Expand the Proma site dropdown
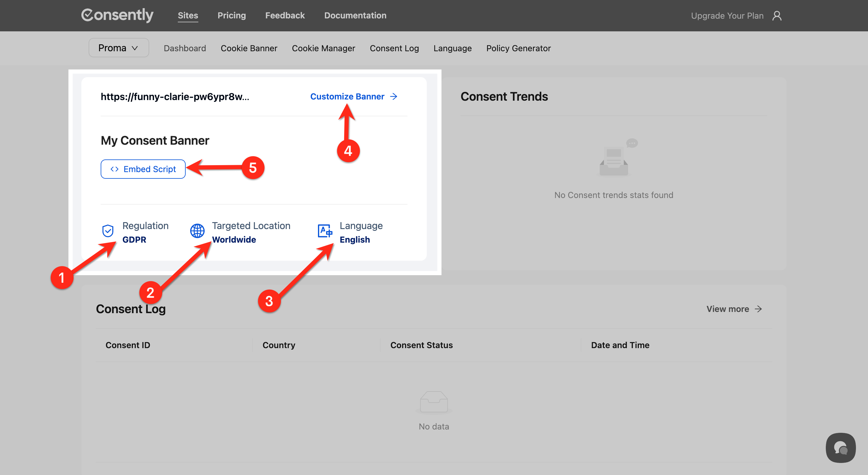Image resolution: width=868 pixels, height=475 pixels. point(119,48)
